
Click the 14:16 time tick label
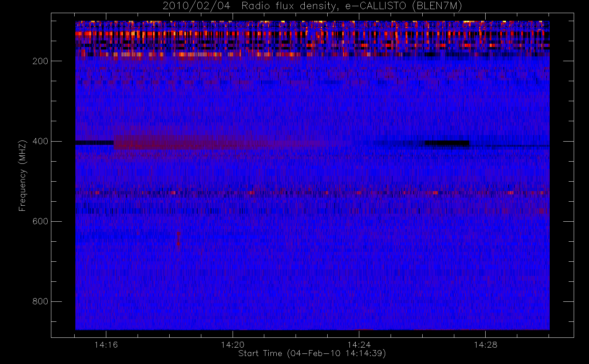tap(106, 345)
